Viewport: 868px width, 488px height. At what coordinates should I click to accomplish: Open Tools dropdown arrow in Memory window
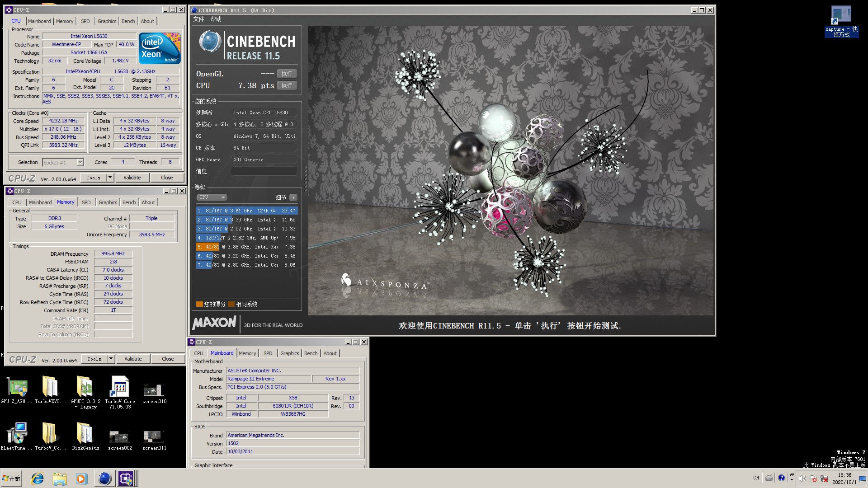click(x=111, y=359)
